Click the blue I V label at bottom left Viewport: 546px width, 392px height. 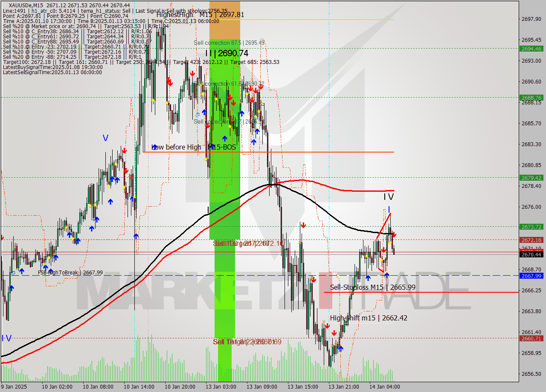tap(6, 338)
